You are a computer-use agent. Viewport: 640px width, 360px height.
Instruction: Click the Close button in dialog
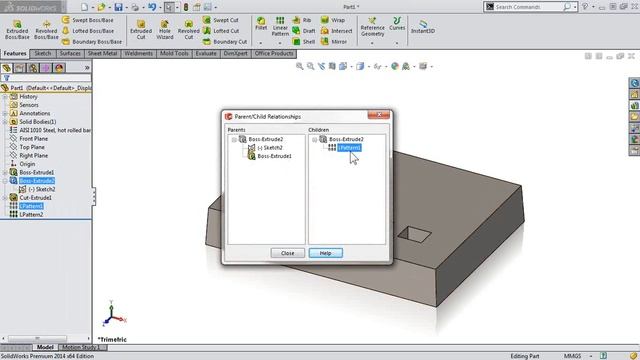coord(288,253)
